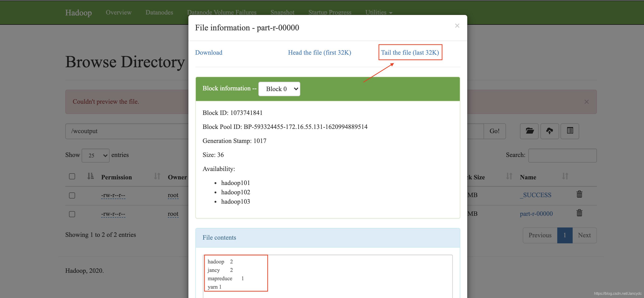Open the Block 0 dropdown selector
This screenshot has height=298, width=644.
pos(279,89)
